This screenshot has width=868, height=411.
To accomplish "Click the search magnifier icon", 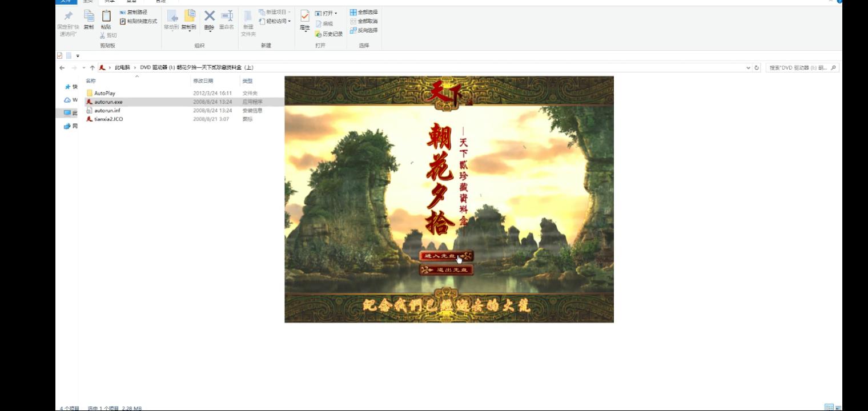I will [834, 67].
